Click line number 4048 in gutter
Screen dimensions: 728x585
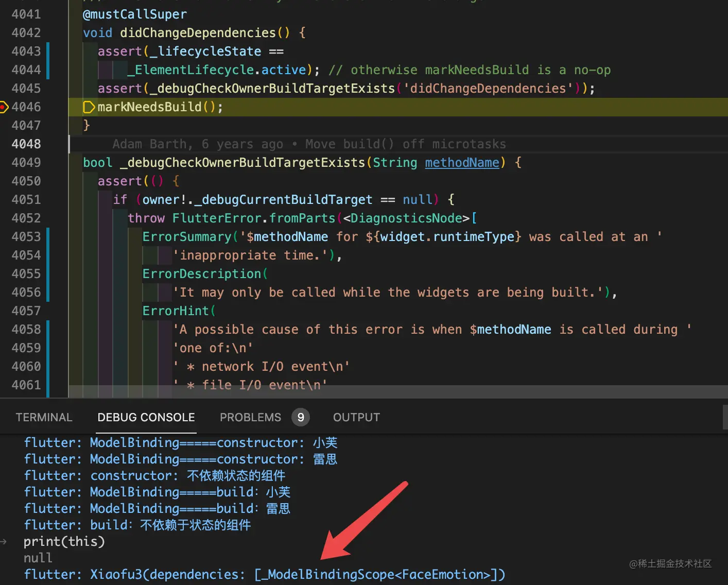[26, 144]
